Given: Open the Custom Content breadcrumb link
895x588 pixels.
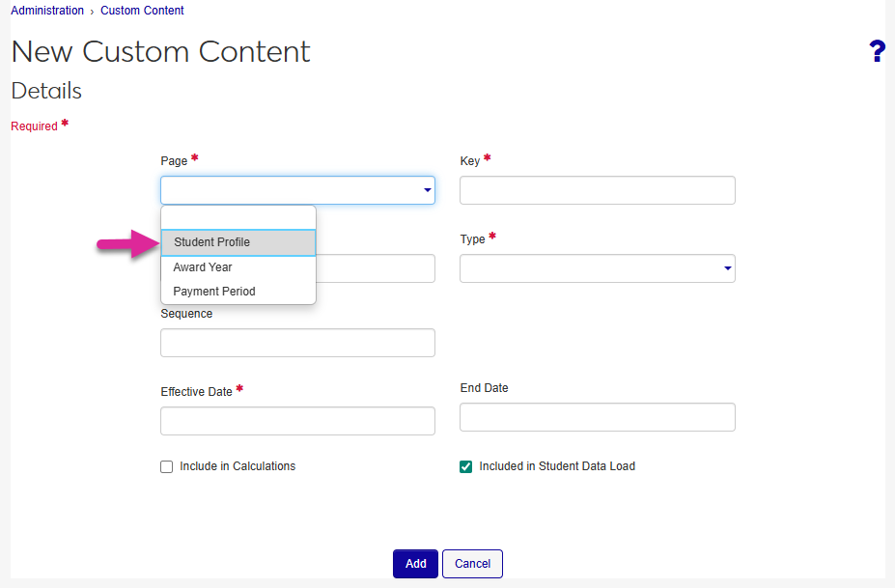Looking at the screenshot, I should 142,11.
